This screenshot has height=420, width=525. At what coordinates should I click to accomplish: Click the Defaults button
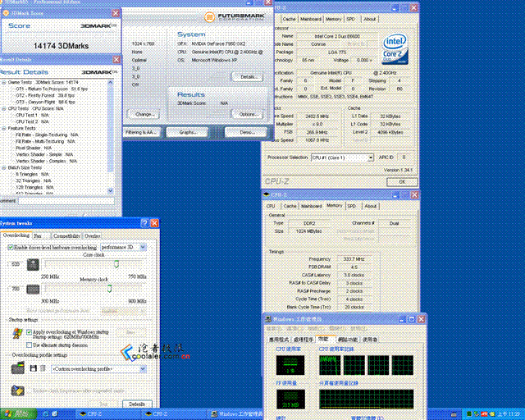click(137, 404)
